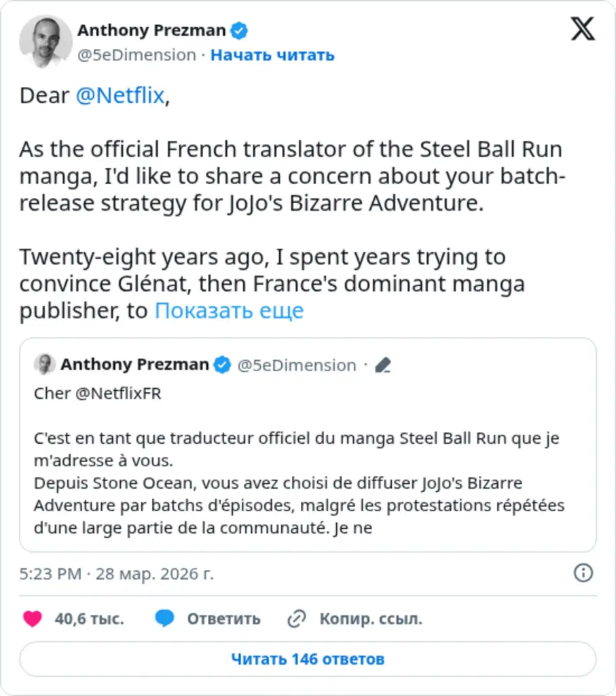
Task: Click the verified badge beside the top author name
Action: [x=240, y=31]
